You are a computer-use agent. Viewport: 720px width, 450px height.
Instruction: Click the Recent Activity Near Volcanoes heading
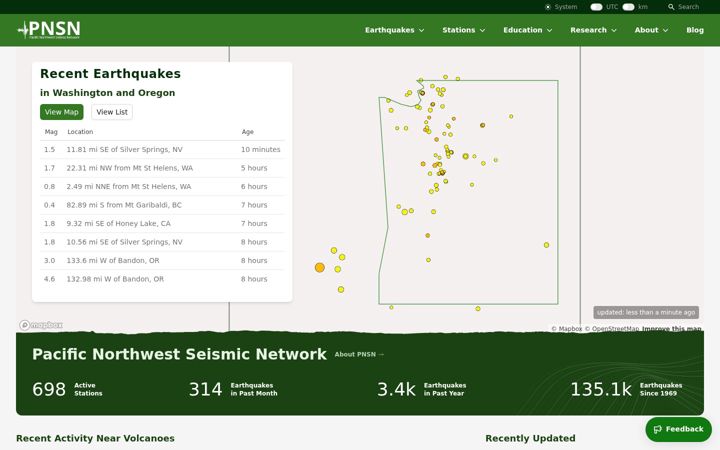click(95, 439)
